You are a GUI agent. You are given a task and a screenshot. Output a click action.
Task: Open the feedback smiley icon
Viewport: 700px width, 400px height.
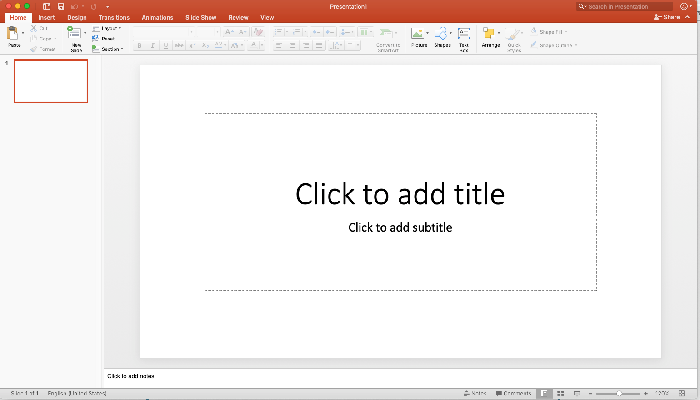[x=684, y=6]
